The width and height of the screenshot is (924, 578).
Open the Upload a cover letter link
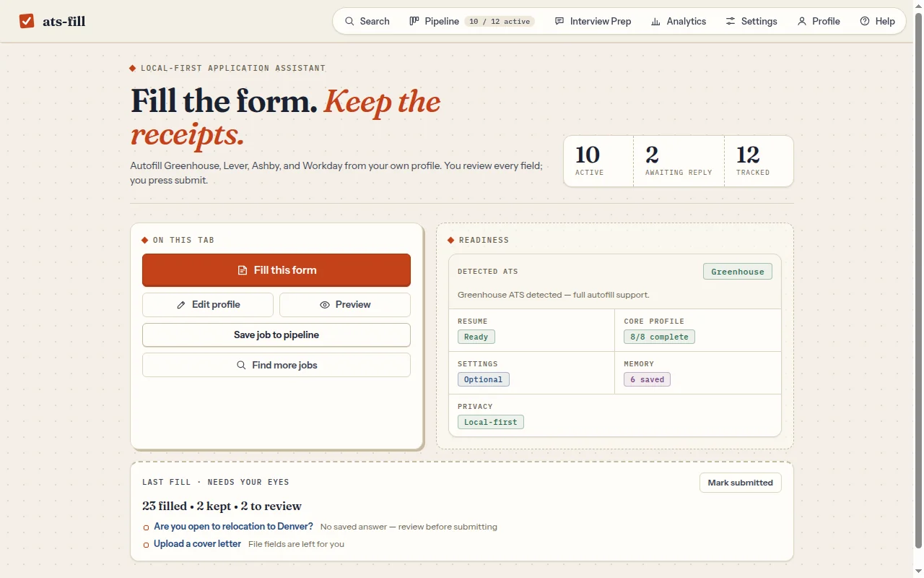[x=197, y=544]
